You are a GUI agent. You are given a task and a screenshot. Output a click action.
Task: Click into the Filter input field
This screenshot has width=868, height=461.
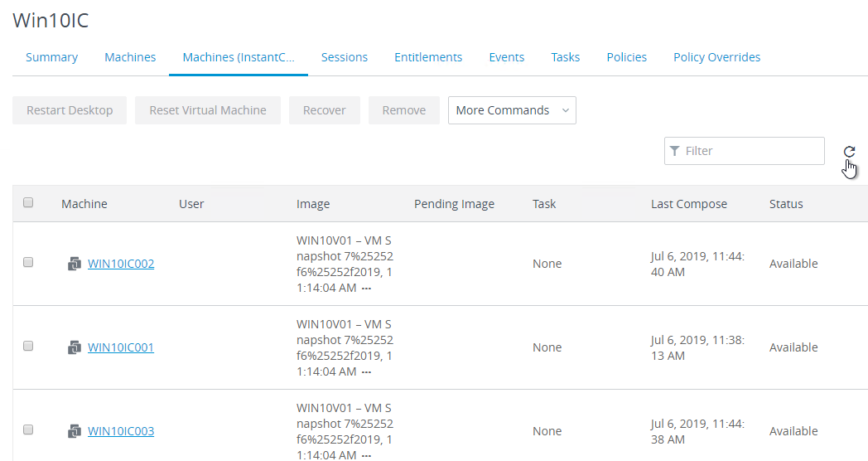[745, 151]
